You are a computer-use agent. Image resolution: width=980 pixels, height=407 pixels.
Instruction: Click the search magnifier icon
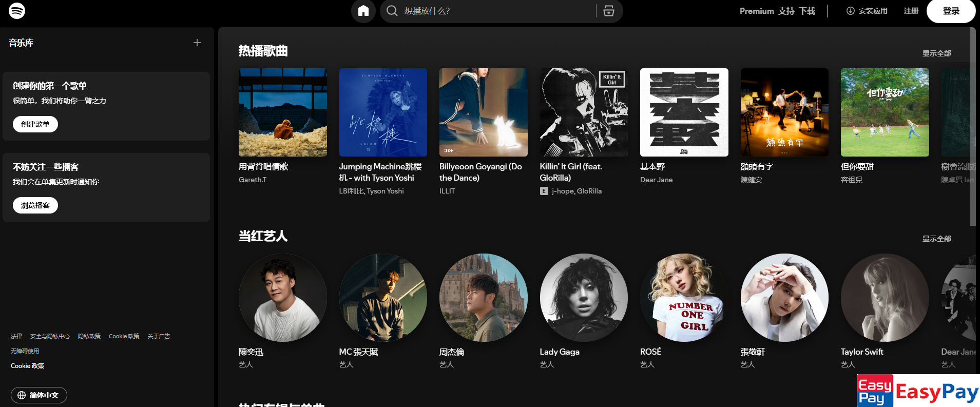tap(392, 11)
